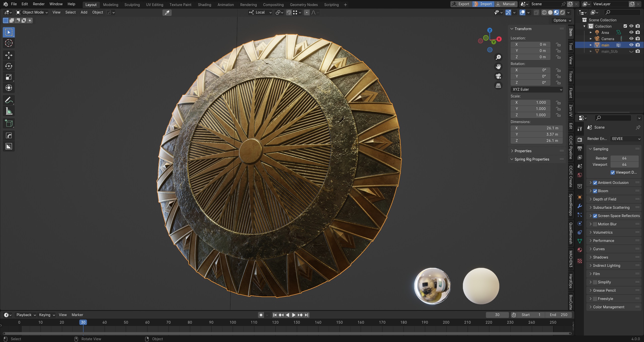644x342 pixels.
Task: Select the Transform tool
Action: pos(9,88)
